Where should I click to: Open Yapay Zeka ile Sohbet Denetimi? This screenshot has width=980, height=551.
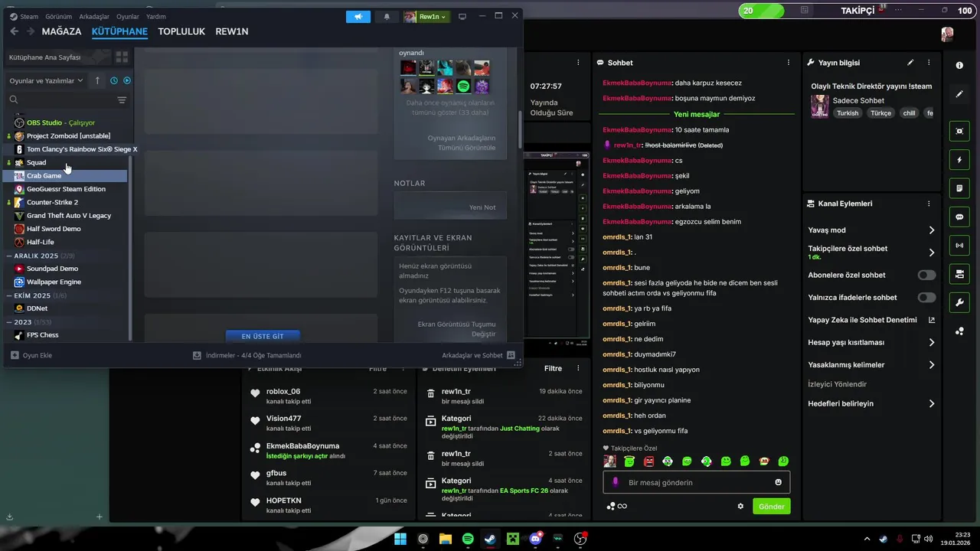click(871, 320)
